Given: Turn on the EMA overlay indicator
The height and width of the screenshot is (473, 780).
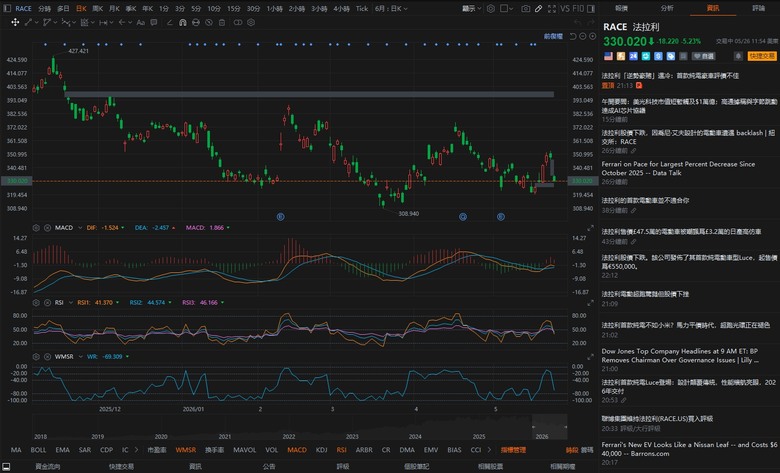Looking at the screenshot, I should pos(63,450).
